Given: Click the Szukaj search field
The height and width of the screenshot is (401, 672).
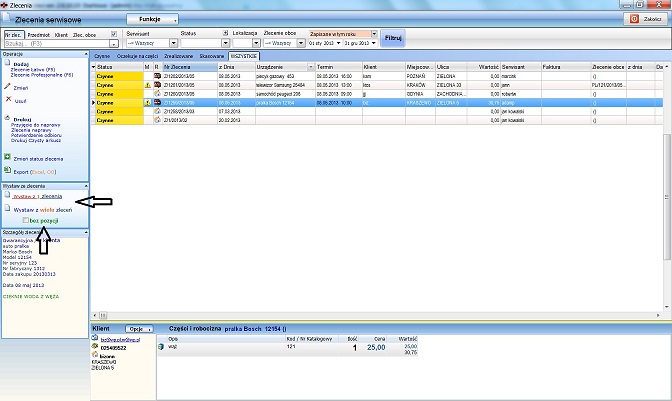Looking at the screenshot, I should [57, 44].
